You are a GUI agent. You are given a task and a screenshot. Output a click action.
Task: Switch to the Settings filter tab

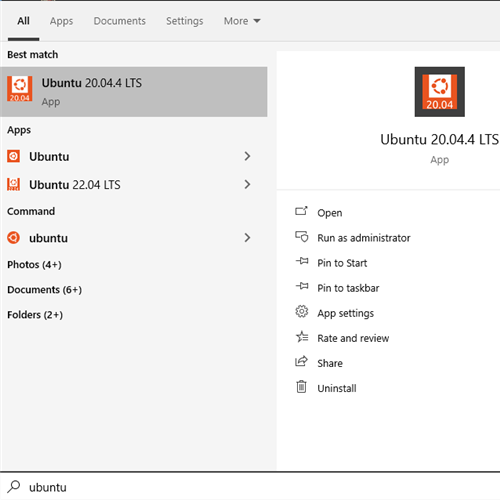click(x=185, y=21)
